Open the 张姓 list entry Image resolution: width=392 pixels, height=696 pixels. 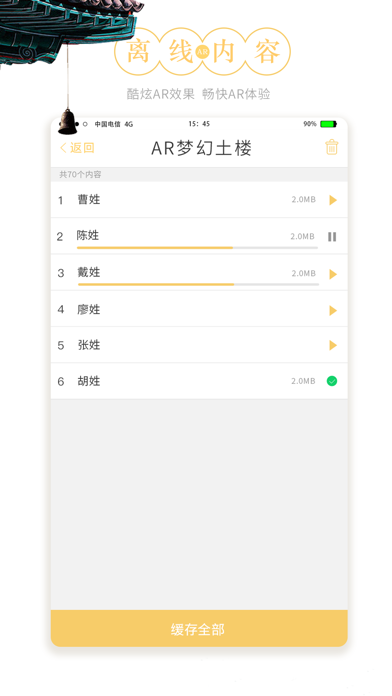tap(199, 345)
